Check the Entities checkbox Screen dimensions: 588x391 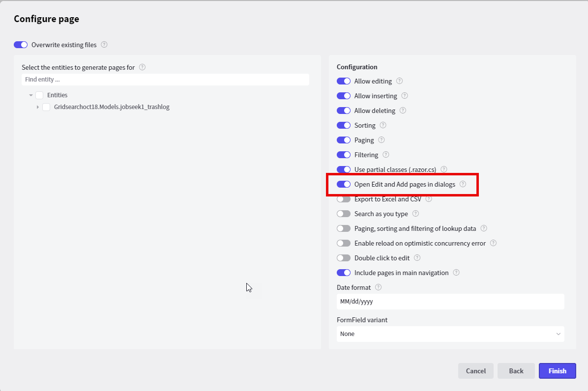click(39, 95)
